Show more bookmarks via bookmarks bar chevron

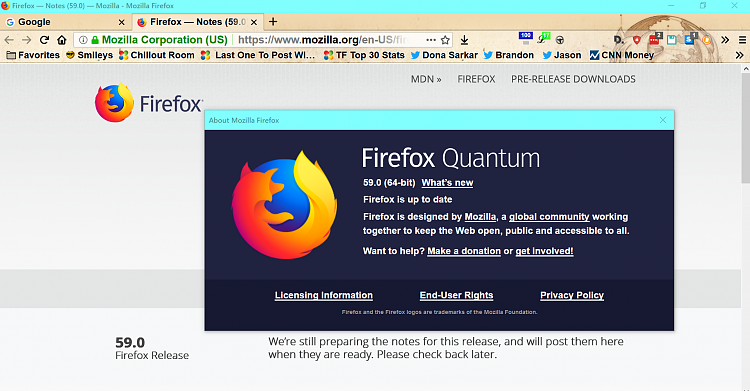pos(739,55)
